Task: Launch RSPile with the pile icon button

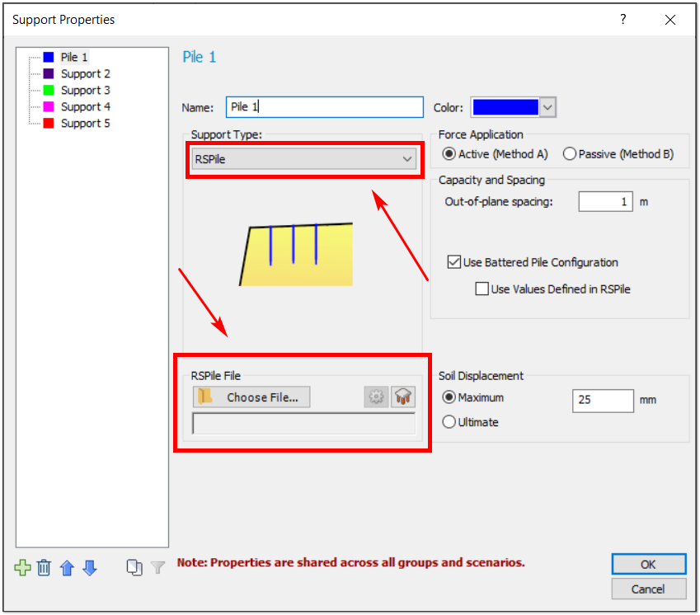Action: click(x=403, y=397)
